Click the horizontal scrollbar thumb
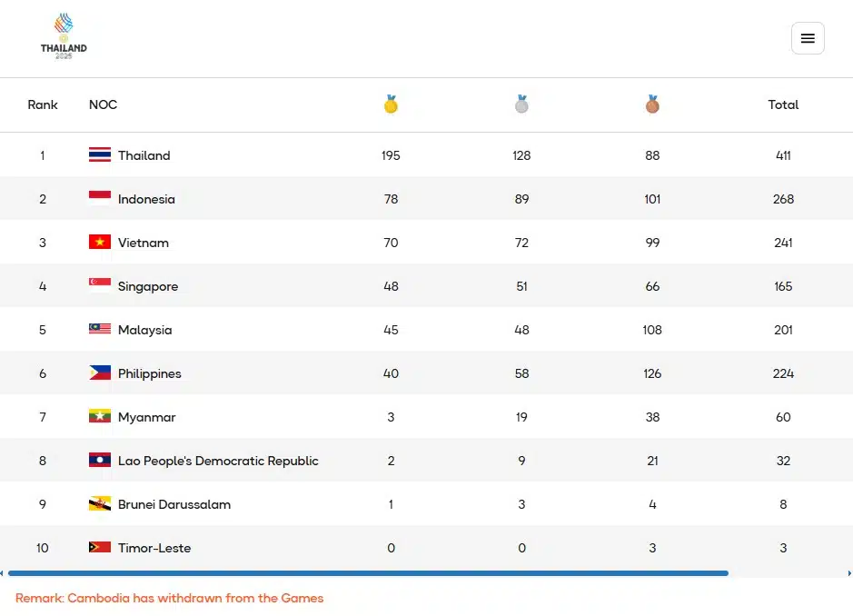Image resolution: width=853 pixels, height=616 pixels. coord(368,573)
